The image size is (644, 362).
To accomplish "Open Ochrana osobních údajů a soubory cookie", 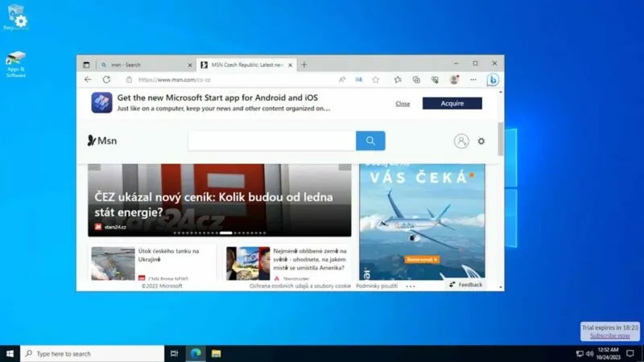I will (300, 286).
